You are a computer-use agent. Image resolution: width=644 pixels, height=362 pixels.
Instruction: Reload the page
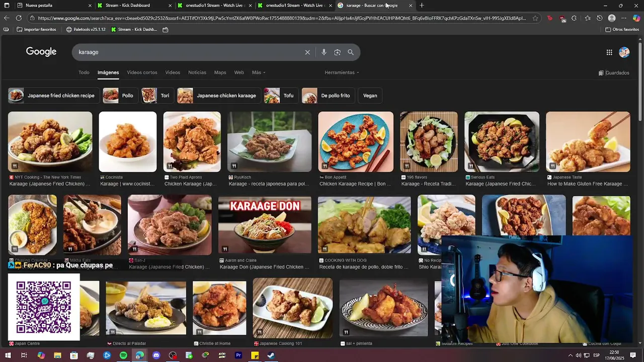point(19,18)
